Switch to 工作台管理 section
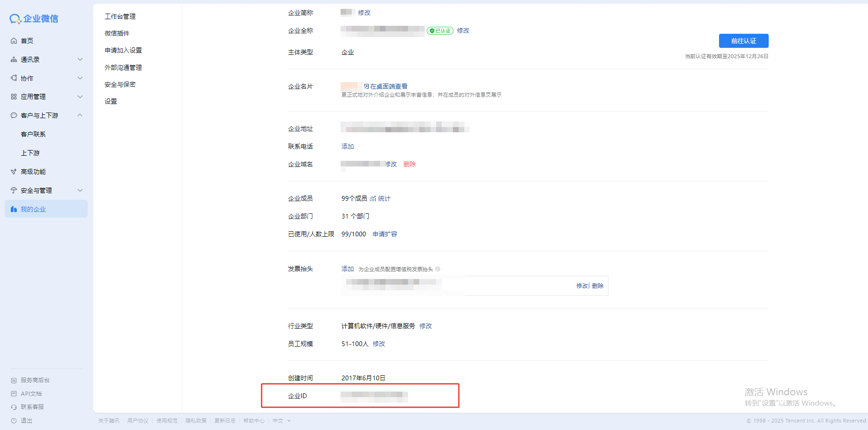 (120, 16)
